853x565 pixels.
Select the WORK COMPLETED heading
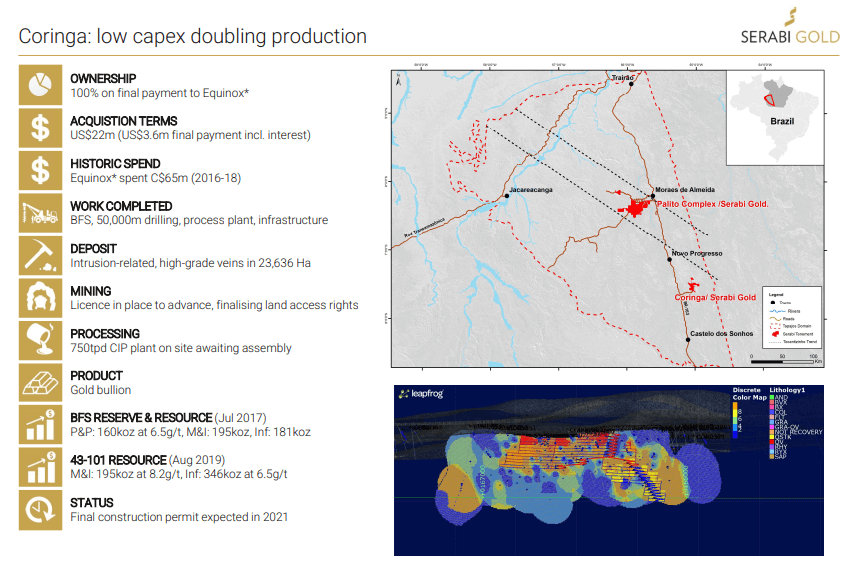121,206
